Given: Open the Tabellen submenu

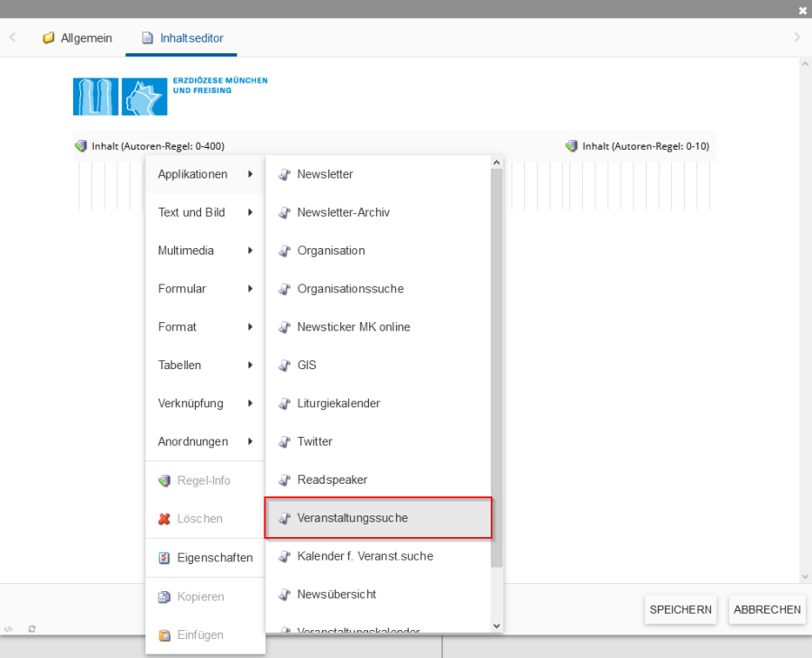Looking at the screenshot, I should (205, 366).
